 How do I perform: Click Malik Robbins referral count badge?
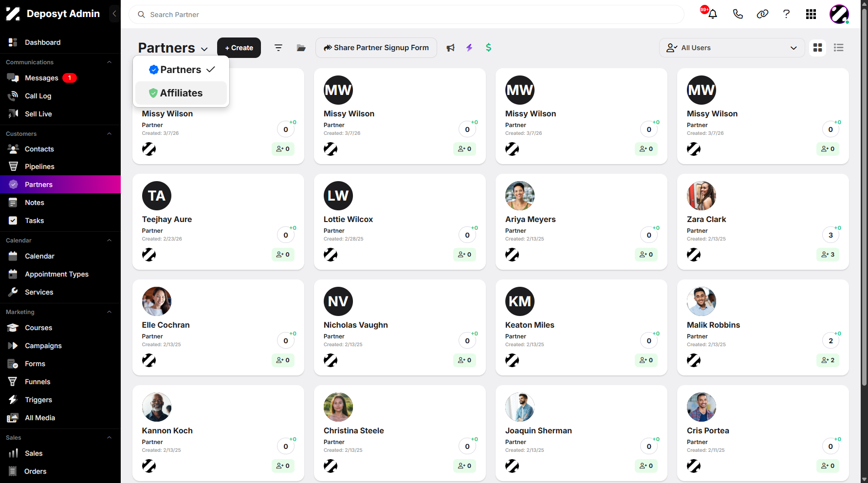[x=828, y=360]
